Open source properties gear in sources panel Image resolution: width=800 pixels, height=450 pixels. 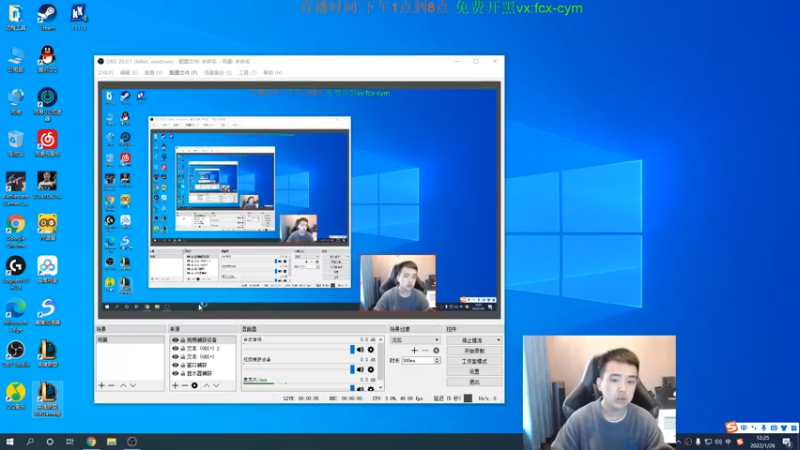click(194, 385)
